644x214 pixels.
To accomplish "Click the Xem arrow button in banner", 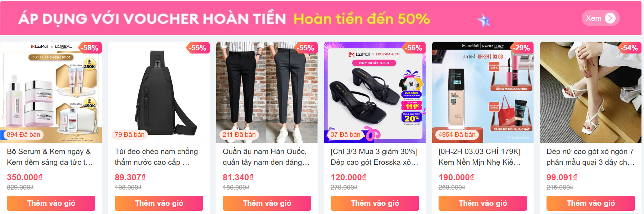I will (x=600, y=18).
